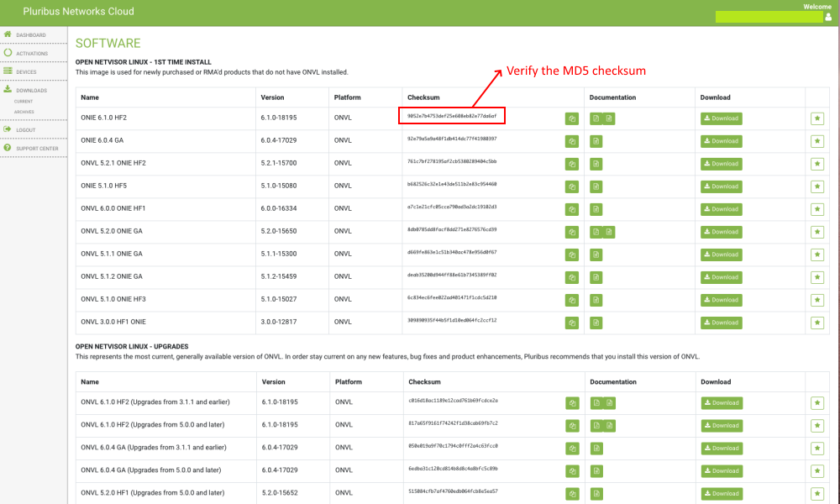The width and height of the screenshot is (840, 504).
Task: Open the Support Center
Action: (x=37, y=149)
